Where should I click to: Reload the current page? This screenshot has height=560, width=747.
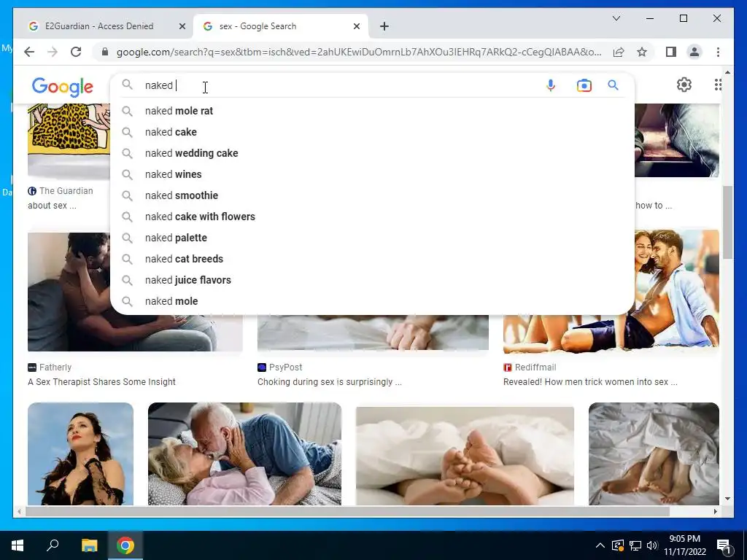coord(76,52)
